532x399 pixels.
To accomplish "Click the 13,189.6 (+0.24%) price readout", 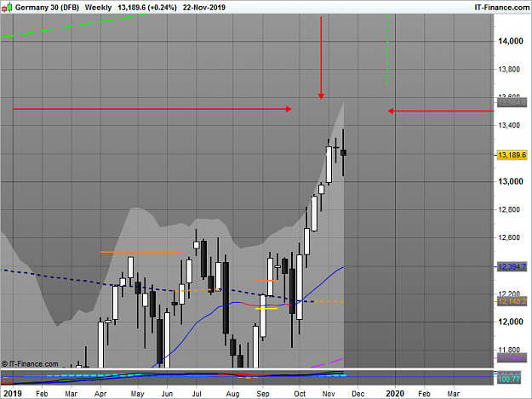I will point(147,8).
